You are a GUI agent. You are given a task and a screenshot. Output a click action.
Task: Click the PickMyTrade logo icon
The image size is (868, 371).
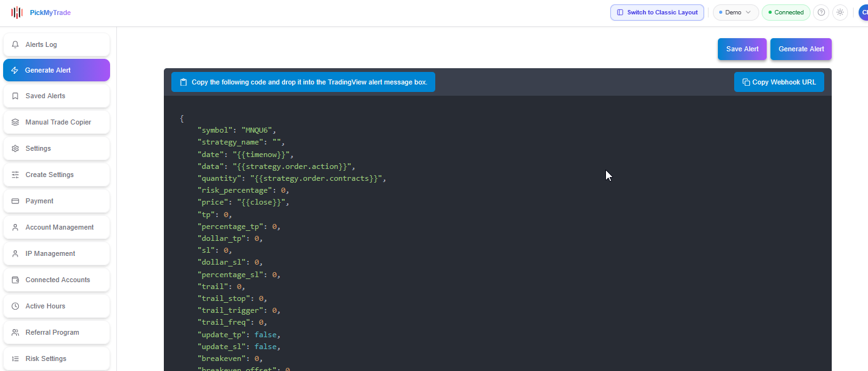(17, 13)
